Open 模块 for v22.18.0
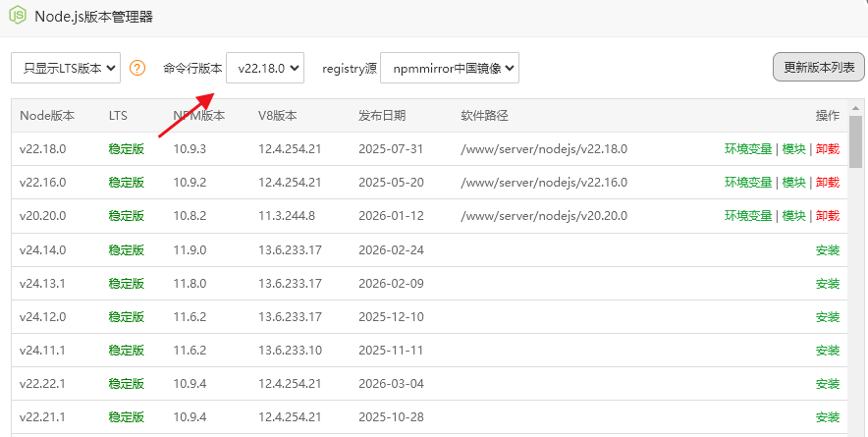The image size is (868, 437). point(793,149)
